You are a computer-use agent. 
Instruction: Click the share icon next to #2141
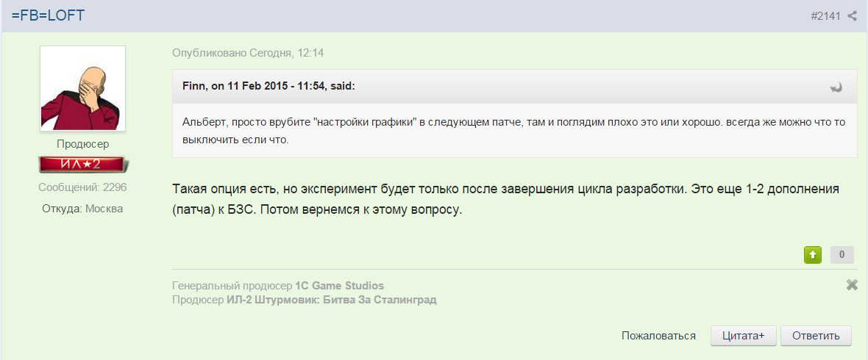(x=852, y=16)
